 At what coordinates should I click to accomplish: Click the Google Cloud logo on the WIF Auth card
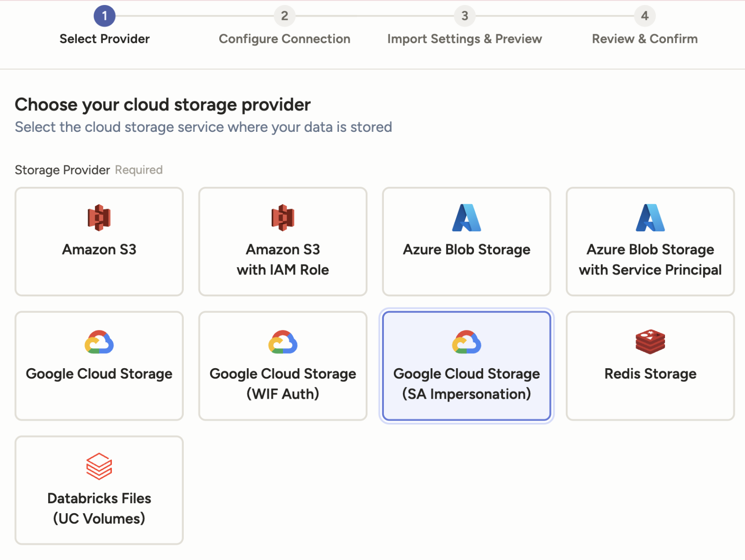(283, 342)
